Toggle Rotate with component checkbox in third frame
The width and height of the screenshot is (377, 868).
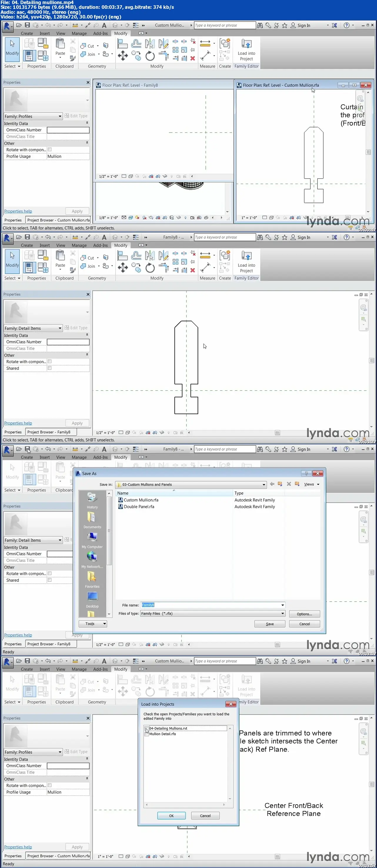(x=50, y=573)
